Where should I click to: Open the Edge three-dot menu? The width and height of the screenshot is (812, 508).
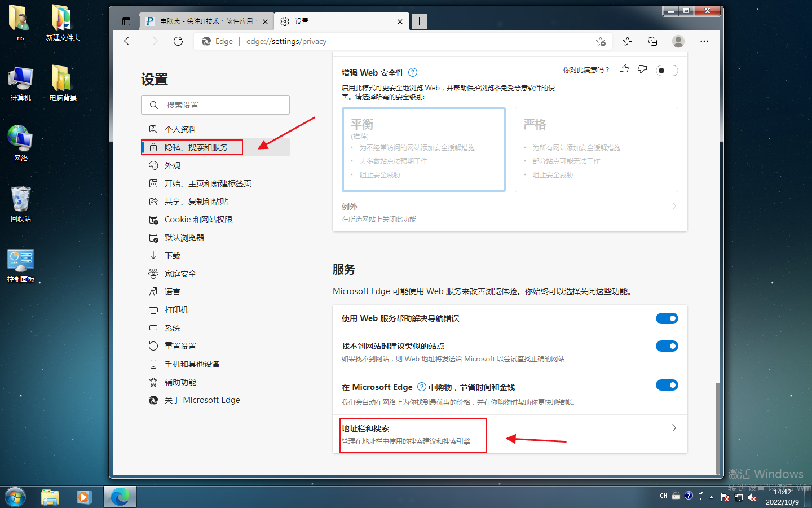tap(704, 41)
